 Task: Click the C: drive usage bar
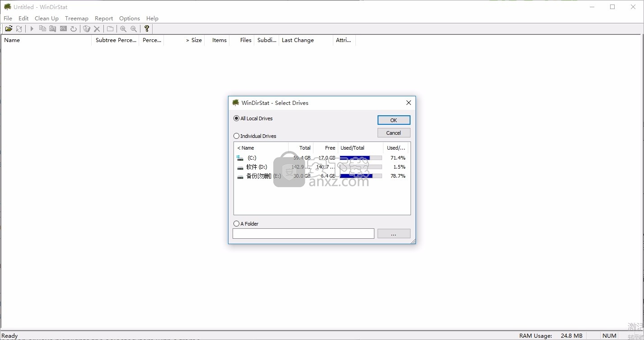(361, 158)
